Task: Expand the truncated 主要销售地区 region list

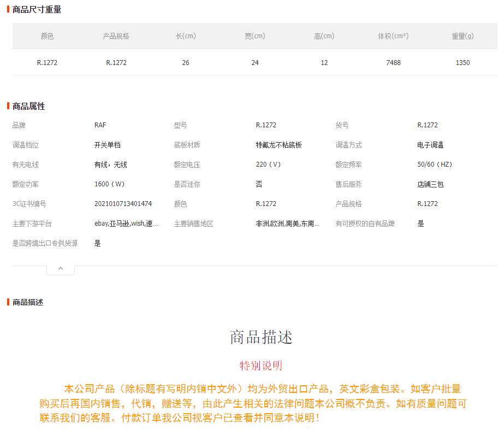Action: click(x=287, y=223)
